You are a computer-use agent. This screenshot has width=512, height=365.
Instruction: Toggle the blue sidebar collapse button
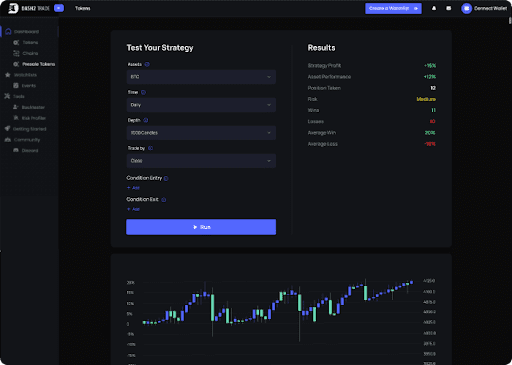click(59, 8)
